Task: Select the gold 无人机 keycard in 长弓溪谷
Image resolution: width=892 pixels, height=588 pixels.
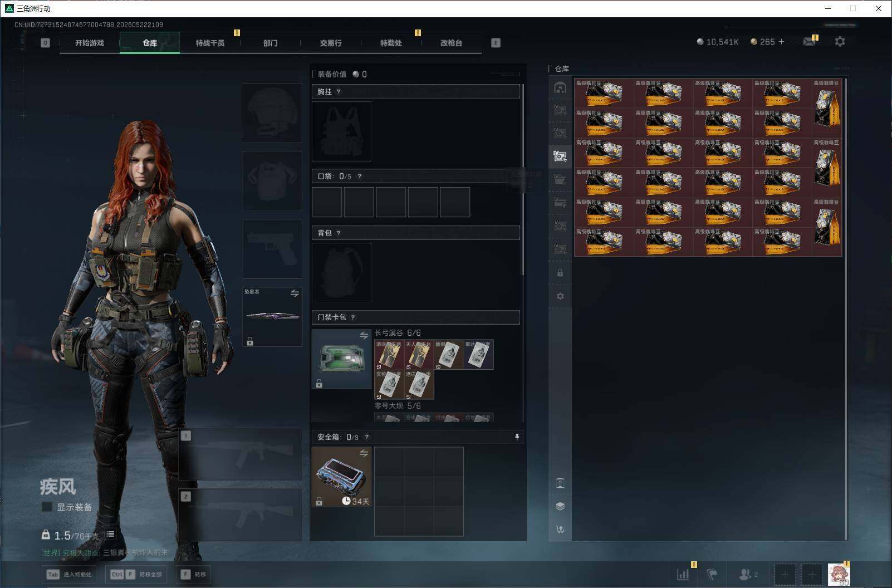Action: [419, 355]
